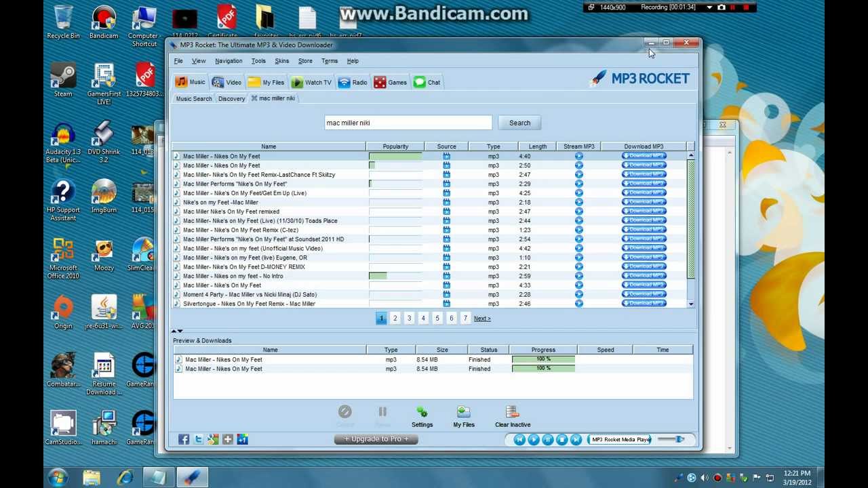Stream 'Mac Miller Performs "Nike's On My Feet"' 2:29
The image size is (868, 488).
click(578, 184)
